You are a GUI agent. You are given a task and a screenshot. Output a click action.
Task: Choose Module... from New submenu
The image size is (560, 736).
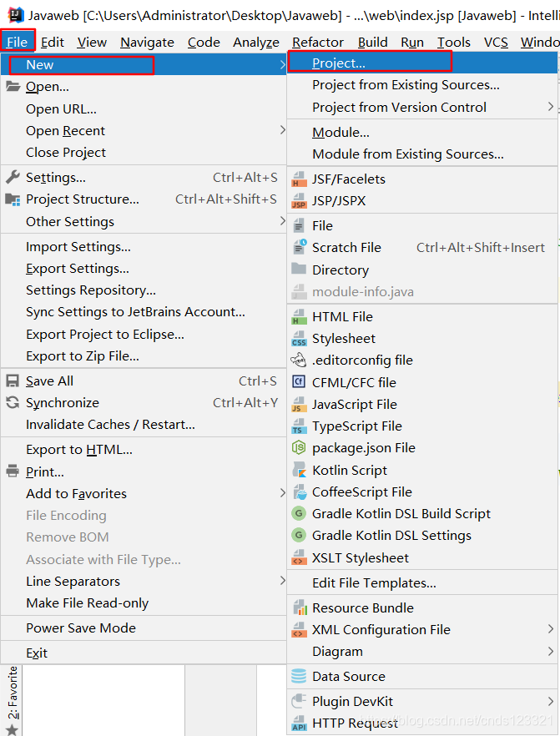pyautogui.click(x=422, y=133)
